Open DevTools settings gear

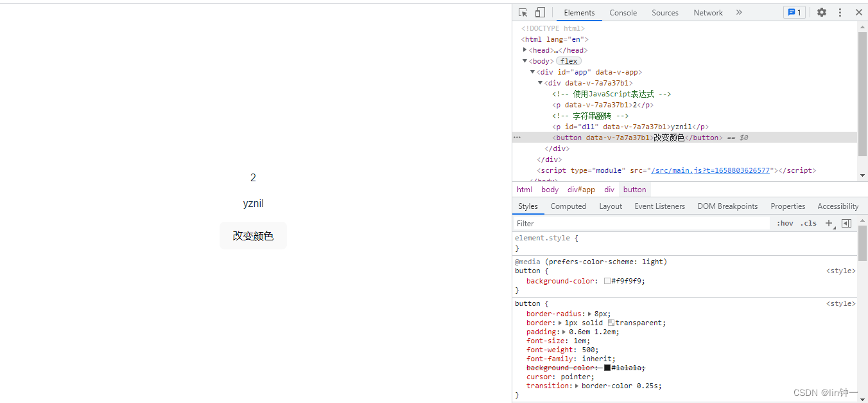822,12
